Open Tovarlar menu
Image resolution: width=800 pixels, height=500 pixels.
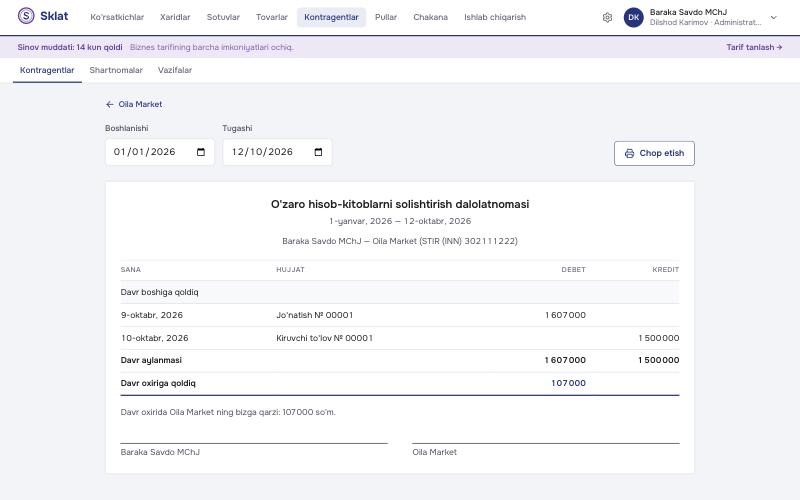[272, 17]
